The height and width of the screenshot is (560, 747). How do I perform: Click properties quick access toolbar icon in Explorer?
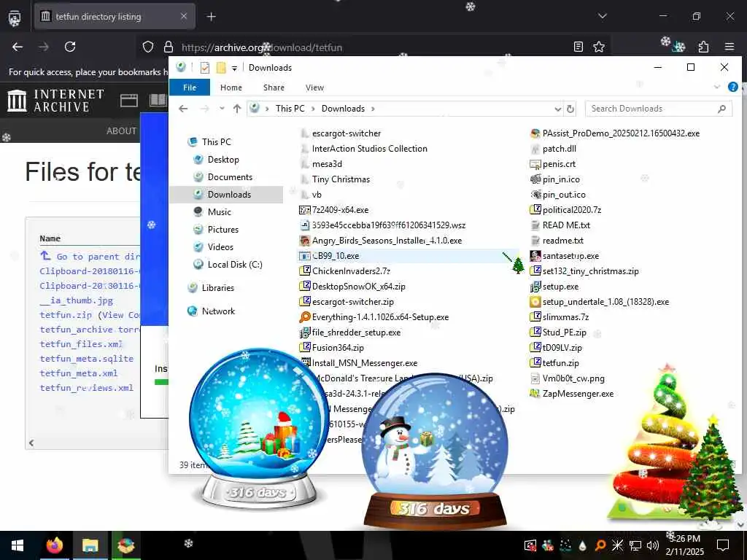click(205, 68)
